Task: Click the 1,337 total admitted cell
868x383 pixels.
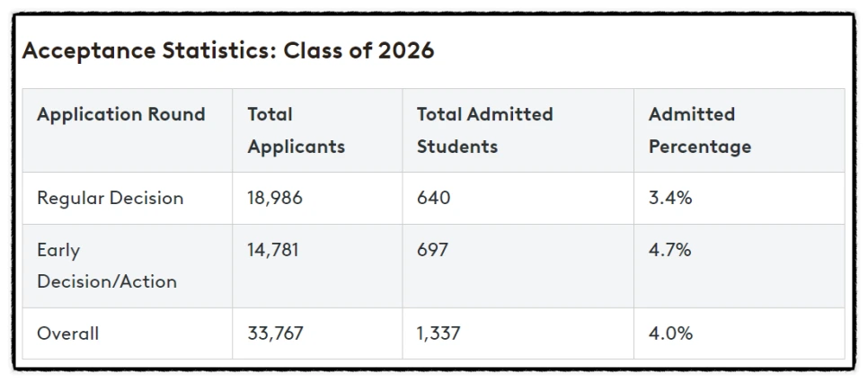Action: [438, 334]
